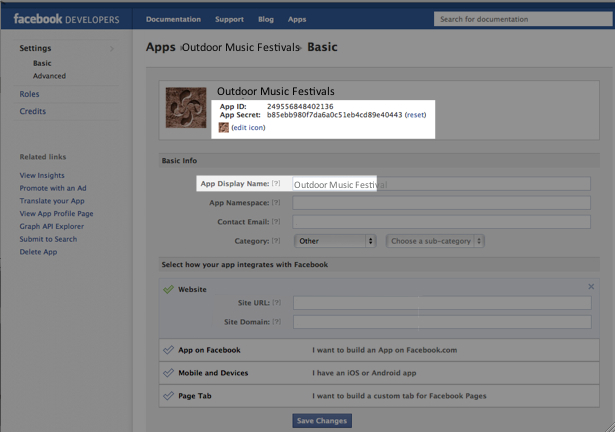The height and width of the screenshot is (432, 615).
Task: Open the Support menu item
Action: pyautogui.click(x=229, y=19)
